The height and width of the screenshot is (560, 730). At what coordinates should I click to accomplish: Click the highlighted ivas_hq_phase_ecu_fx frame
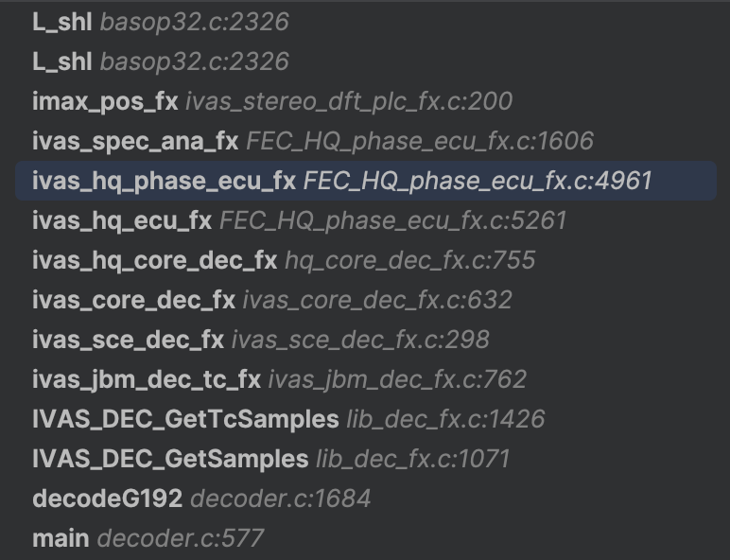[x=164, y=181]
